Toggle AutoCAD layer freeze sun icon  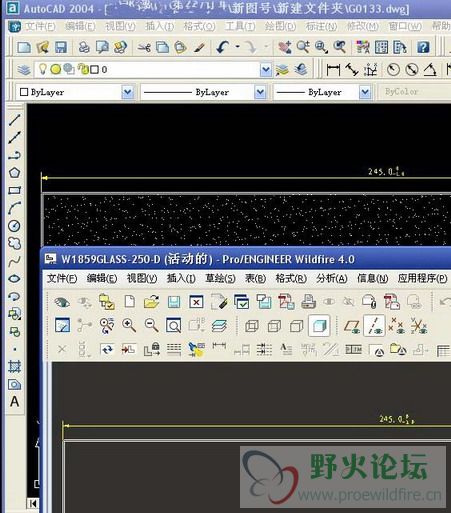pos(56,69)
